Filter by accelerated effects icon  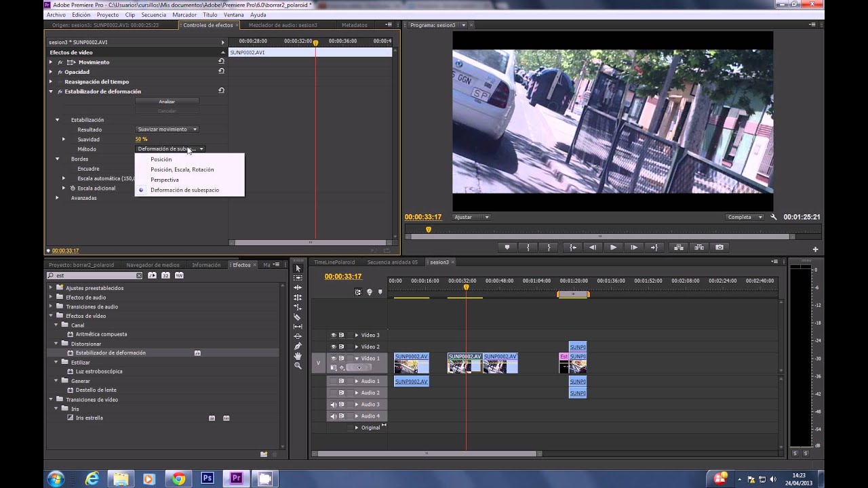click(x=152, y=275)
